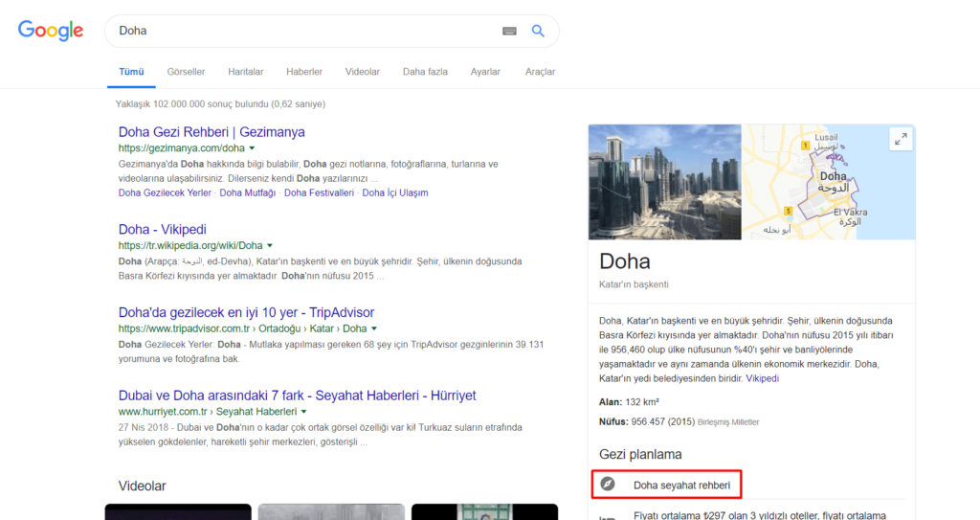980x520 pixels.
Task: Open the Doha - Vikipedi result
Action: [x=163, y=230]
